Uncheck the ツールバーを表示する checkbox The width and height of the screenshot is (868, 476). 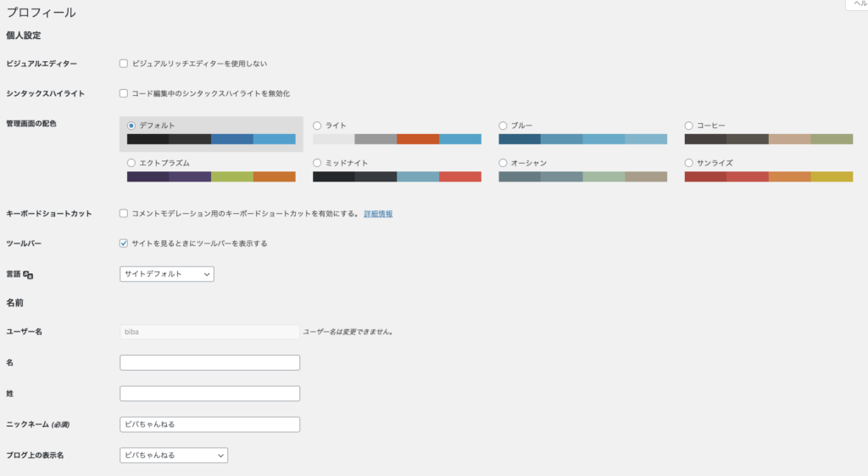(124, 244)
